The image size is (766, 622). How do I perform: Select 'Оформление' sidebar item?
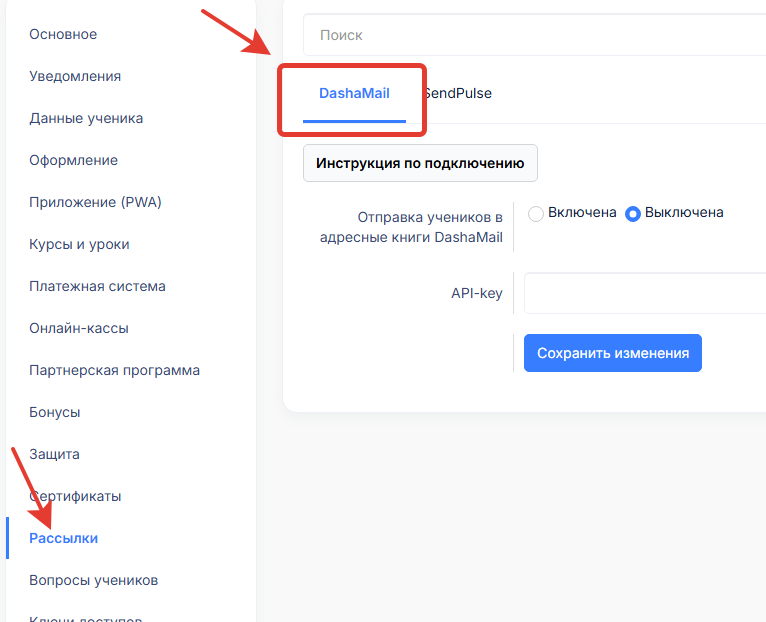click(x=73, y=160)
